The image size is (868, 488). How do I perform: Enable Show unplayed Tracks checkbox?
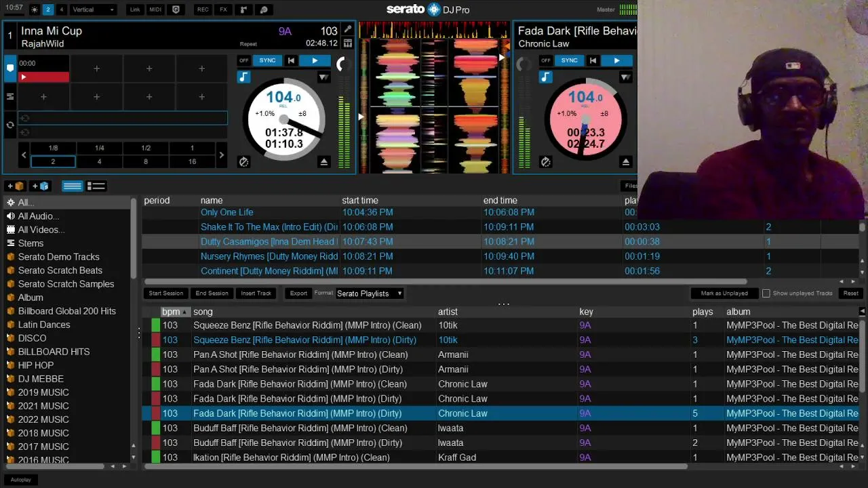pyautogui.click(x=766, y=293)
